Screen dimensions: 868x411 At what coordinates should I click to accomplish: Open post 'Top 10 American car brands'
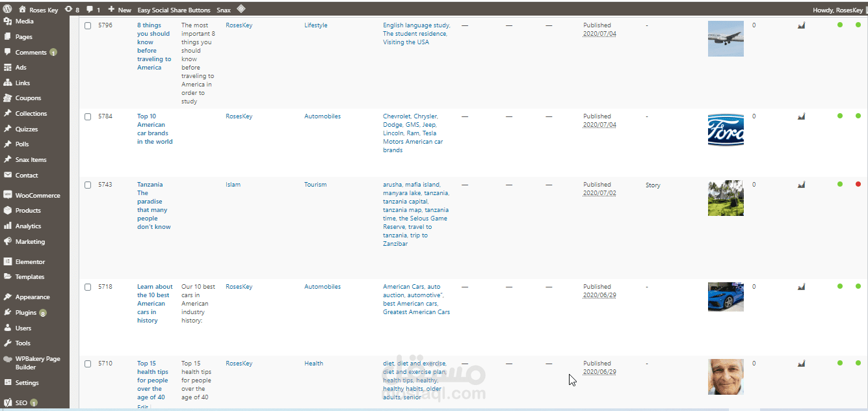point(155,129)
